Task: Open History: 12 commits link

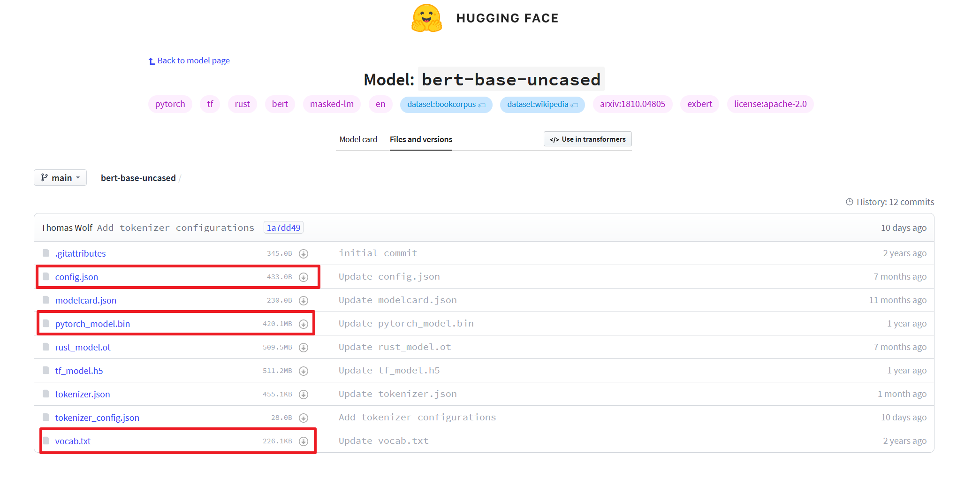Action: [895, 202]
